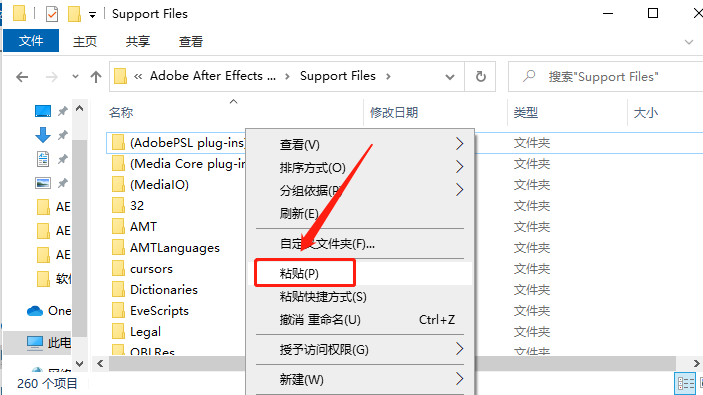Open the address bar history dropdown
703x395 pixels.
[x=450, y=77]
